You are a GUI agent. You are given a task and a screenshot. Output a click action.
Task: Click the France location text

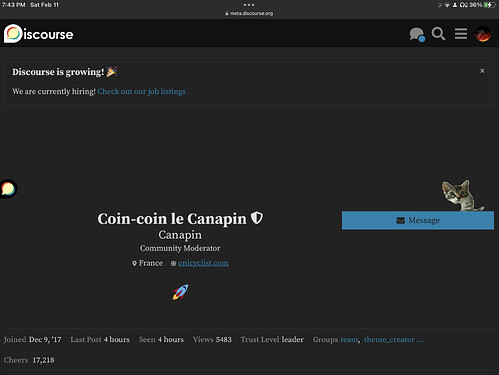tap(151, 263)
